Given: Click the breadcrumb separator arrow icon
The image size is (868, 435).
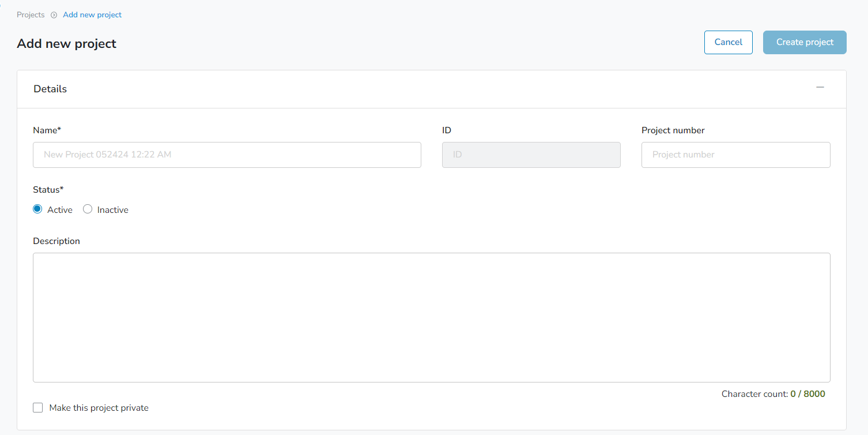Looking at the screenshot, I should pos(53,14).
